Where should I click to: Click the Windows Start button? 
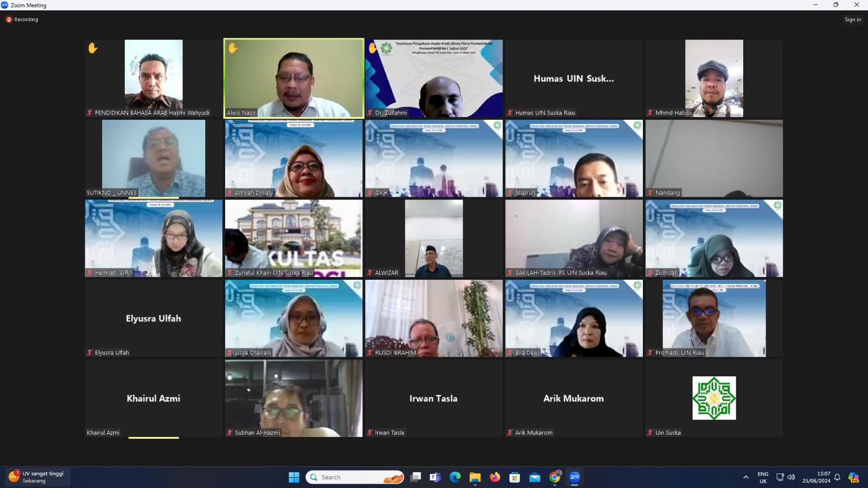294,477
